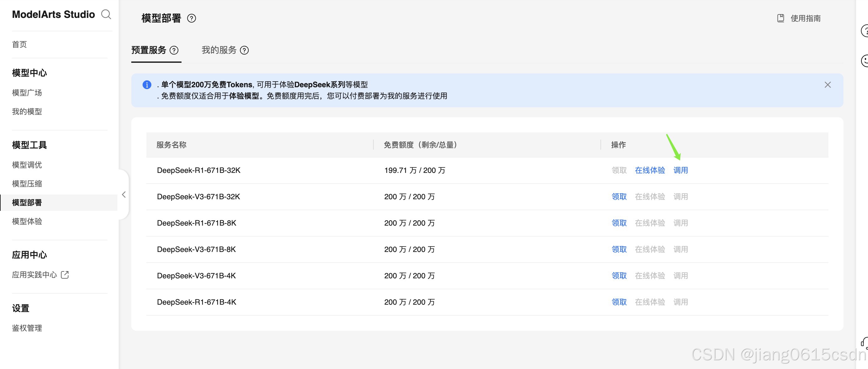Go to 模型调优 in sidebar
This screenshot has height=369, width=868.
pos(27,165)
